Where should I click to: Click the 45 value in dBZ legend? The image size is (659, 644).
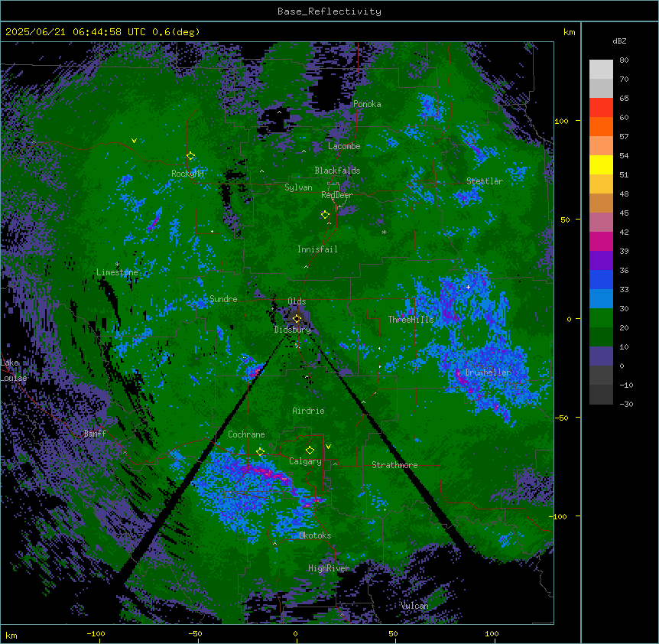click(x=624, y=213)
